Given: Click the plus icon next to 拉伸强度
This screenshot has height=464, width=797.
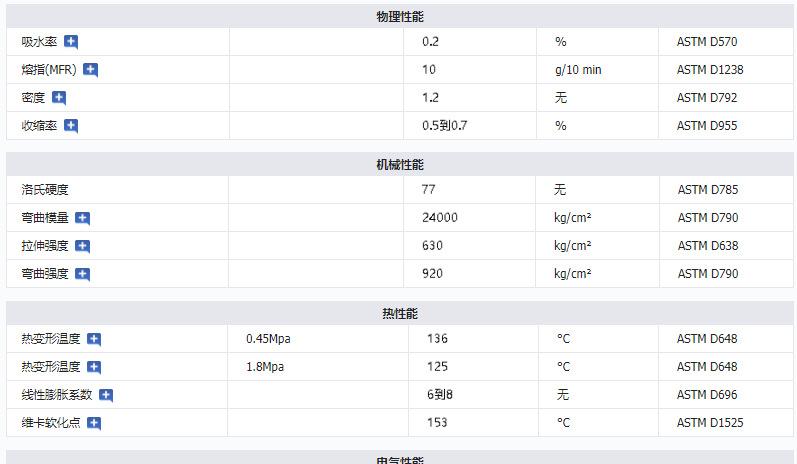Looking at the screenshot, I should pos(83,246).
